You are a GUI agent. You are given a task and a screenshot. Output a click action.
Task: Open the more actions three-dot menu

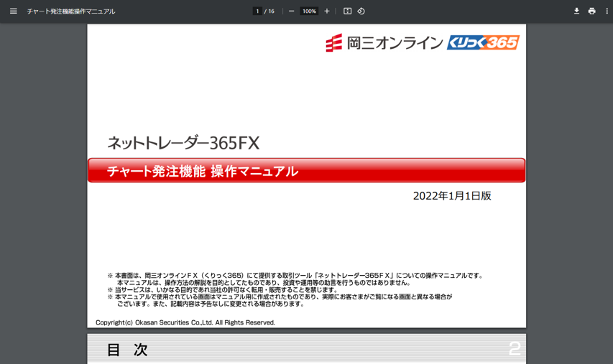(x=607, y=11)
